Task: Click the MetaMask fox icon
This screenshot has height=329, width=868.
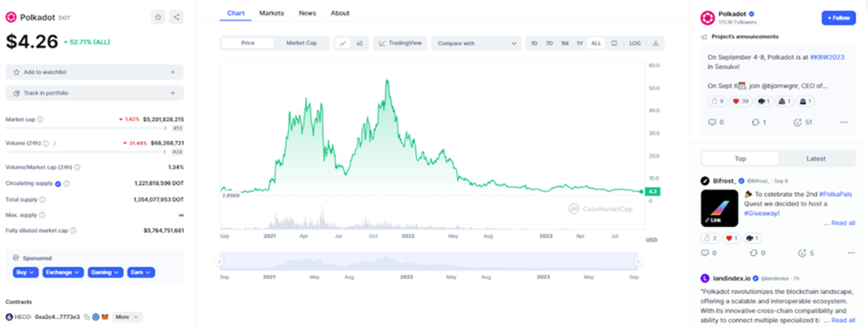Action: coord(105,317)
